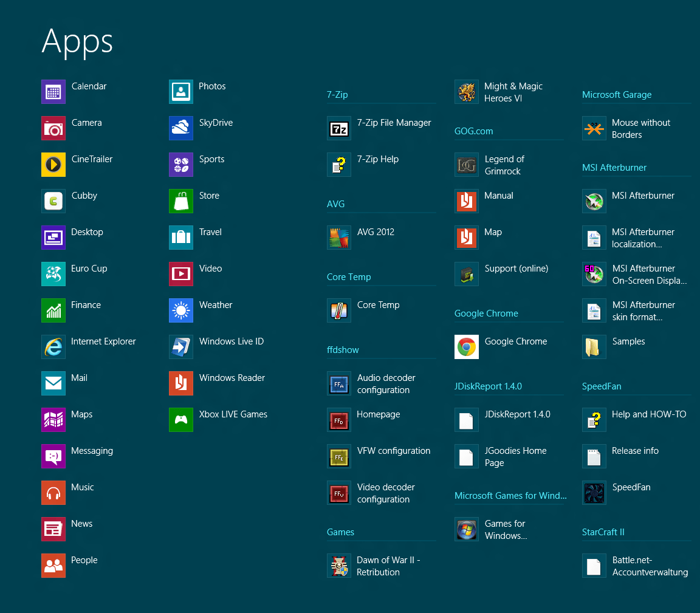Click the MSI Afterburner localization label

(x=643, y=238)
